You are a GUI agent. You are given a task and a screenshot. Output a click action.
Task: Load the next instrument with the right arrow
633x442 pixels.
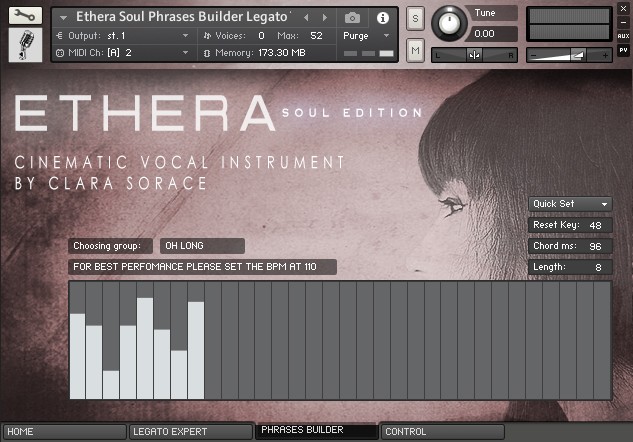(x=325, y=17)
